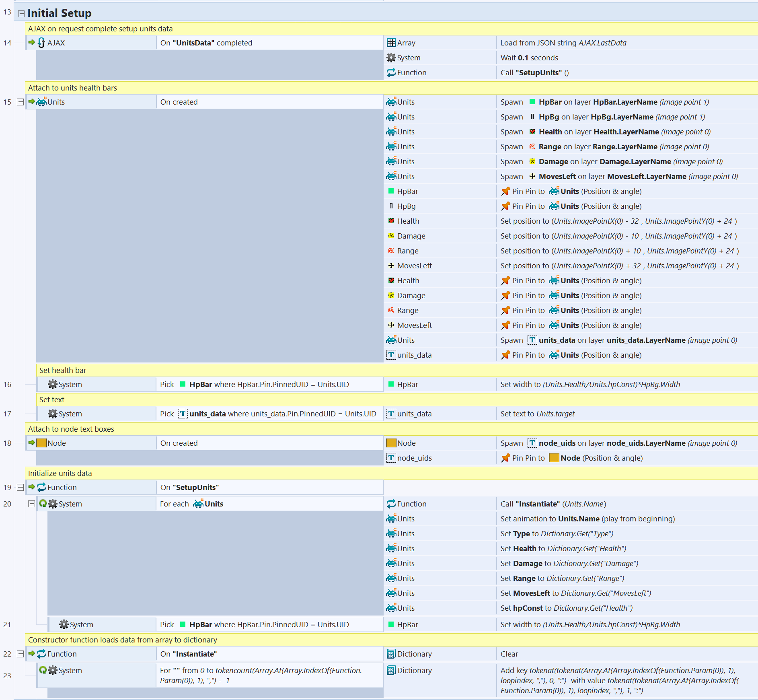Click the pin icon on HpBar Pin action

tap(505, 191)
